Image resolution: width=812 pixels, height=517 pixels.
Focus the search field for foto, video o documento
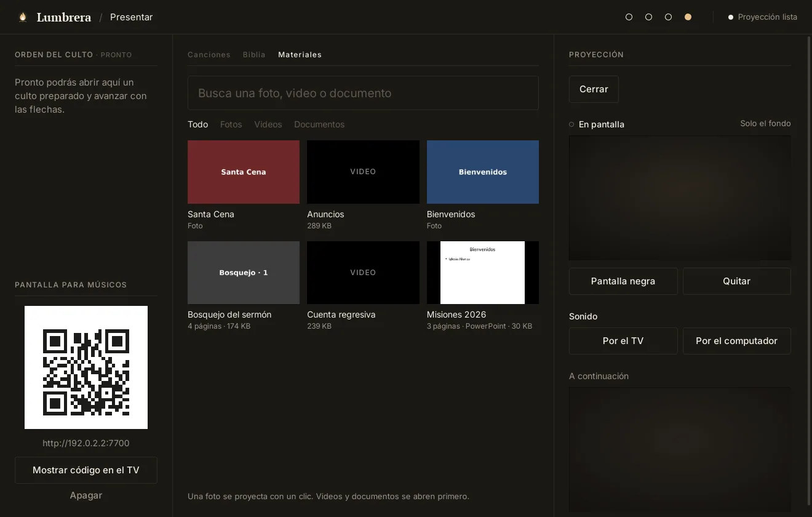(x=363, y=93)
